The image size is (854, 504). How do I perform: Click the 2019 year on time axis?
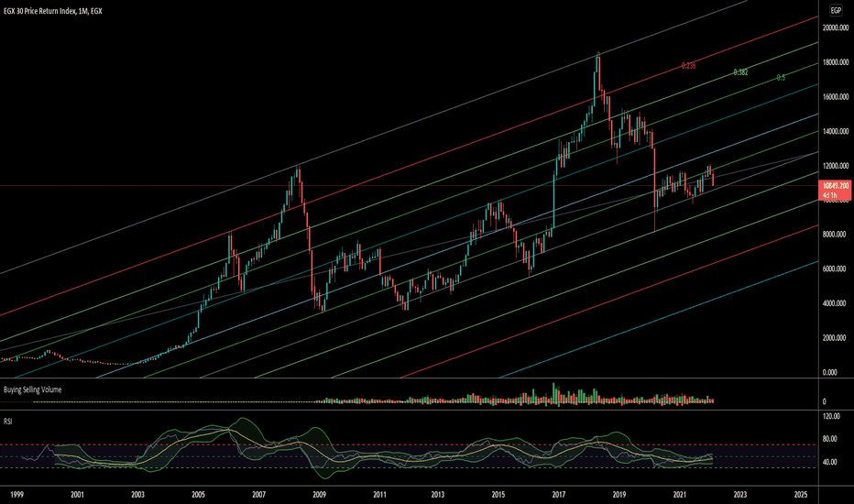(619, 495)
